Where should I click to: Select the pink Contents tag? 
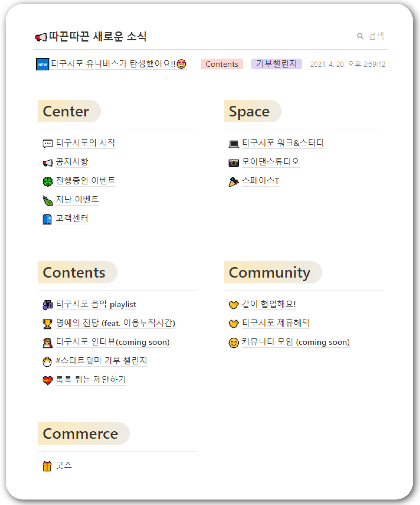pyautogui.click(x=222, y=64)
